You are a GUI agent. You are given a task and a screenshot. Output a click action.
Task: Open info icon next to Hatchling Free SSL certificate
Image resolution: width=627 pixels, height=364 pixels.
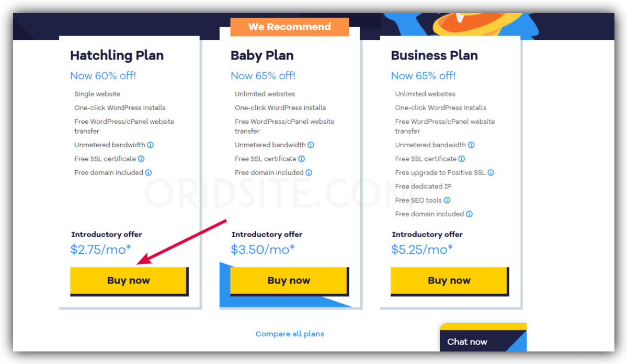[141, 159]
